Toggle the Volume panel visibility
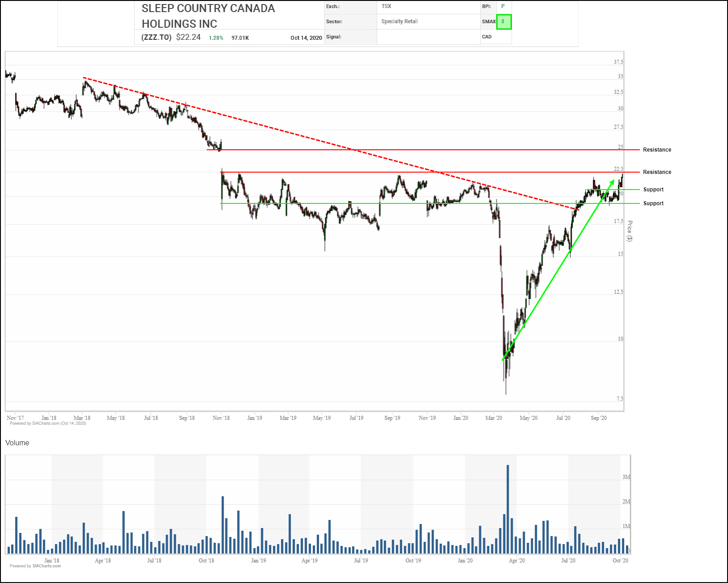Viewport: 728px width, 583px height. point(17,443)
